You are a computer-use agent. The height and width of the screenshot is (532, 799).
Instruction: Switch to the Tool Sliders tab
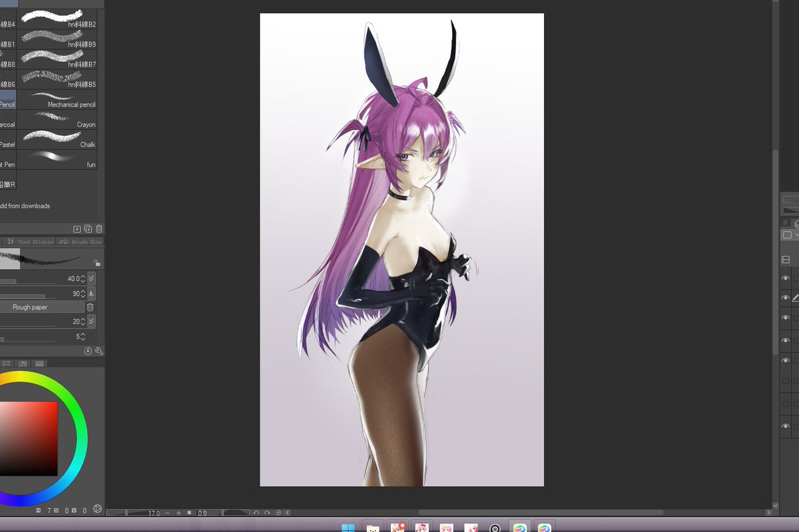29,242
